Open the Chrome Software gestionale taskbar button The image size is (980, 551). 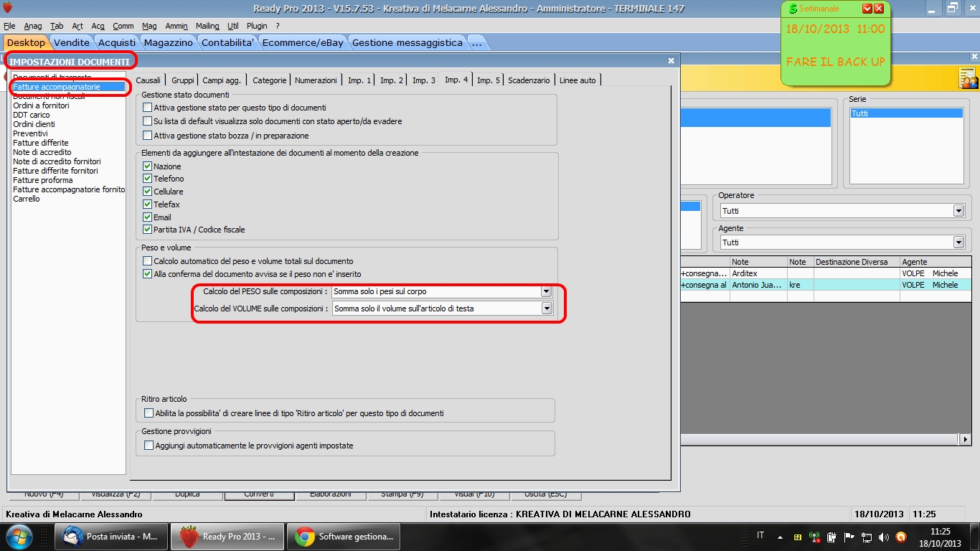tap(344, 537)
